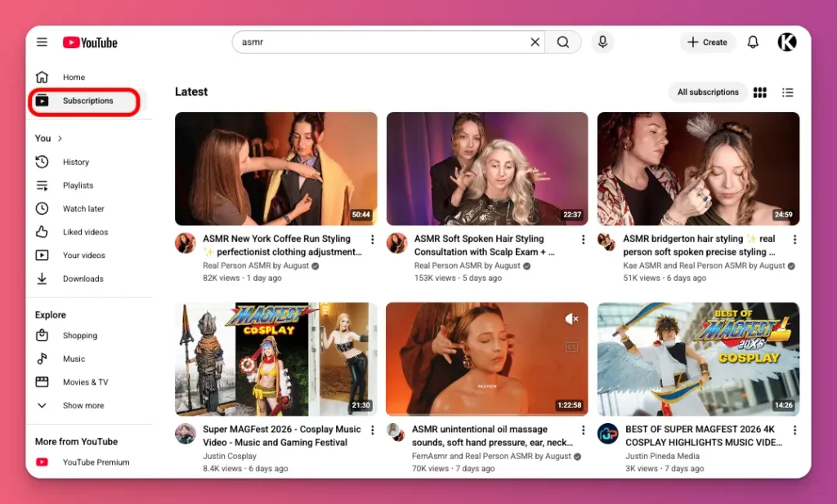Click the Create button
Viewport: 837px width, 504px height.
[708, 42]
